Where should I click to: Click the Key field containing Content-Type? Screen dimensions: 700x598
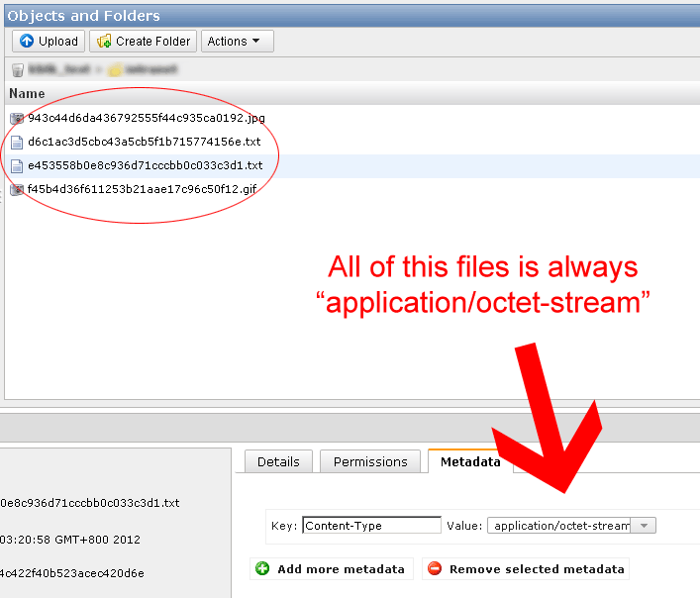[x=371, y=526]
